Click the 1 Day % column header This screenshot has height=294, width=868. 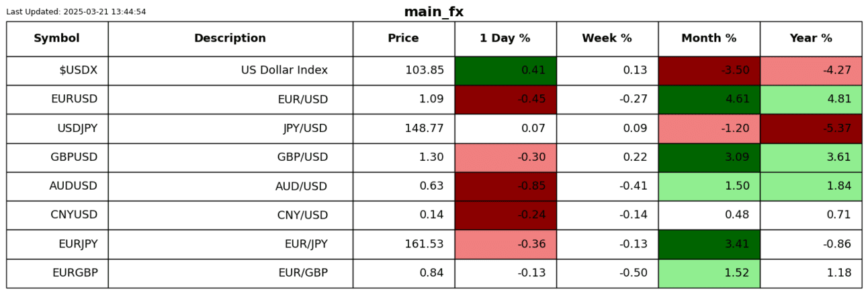(505, 38)
